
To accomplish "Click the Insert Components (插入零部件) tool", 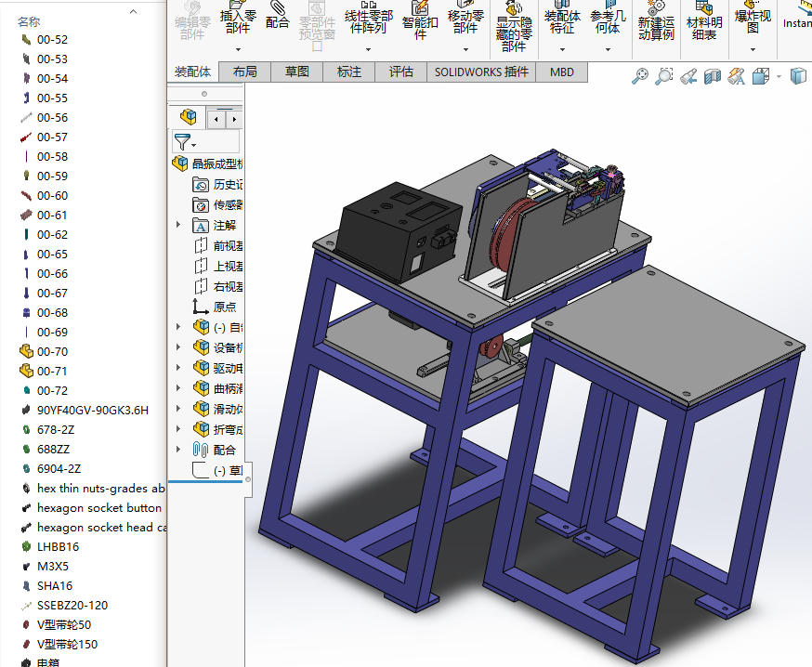I will point(238,19).
